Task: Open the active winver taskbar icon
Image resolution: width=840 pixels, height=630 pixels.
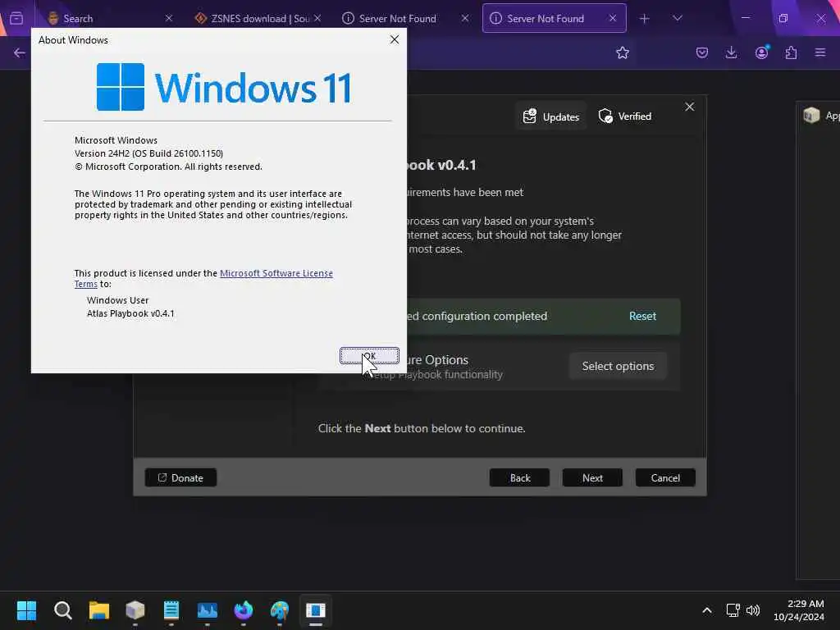Action: [x=316, y=610]
